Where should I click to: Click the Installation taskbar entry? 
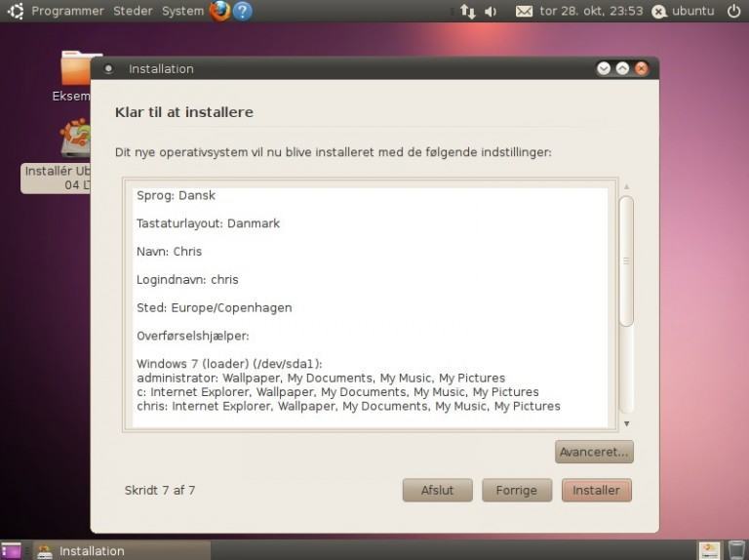click(x=122, y=550)
